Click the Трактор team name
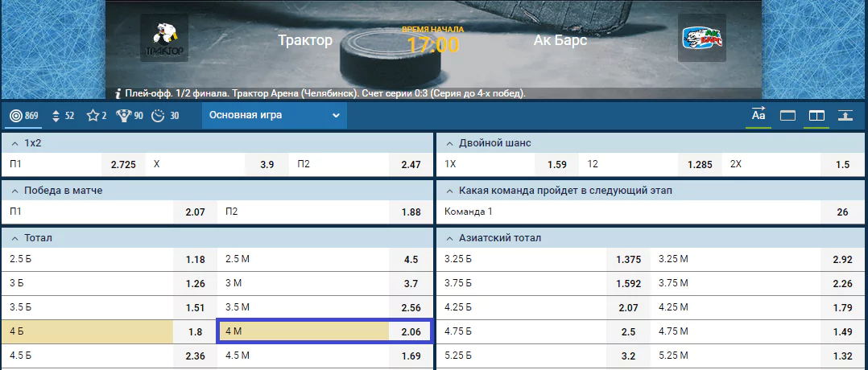Viewport: 868px width, 370px height. tap(305, 40)
